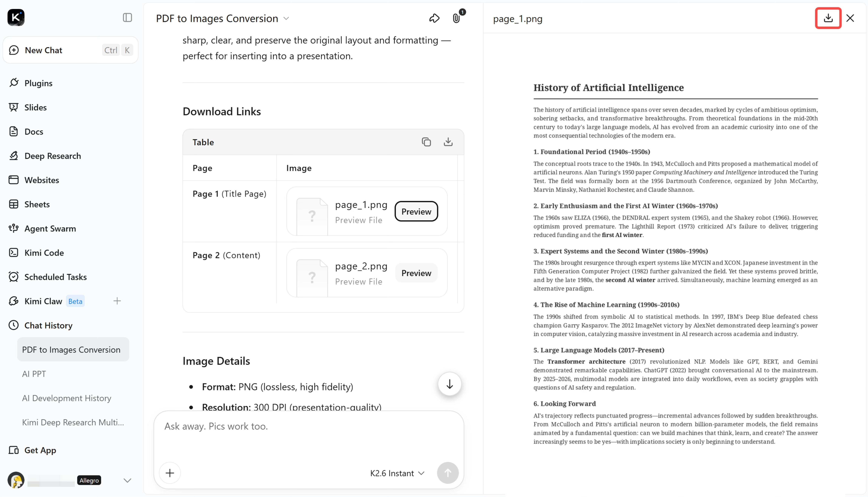Send message with up-arrow button
The image size is (868, 497).
point(448,473)
